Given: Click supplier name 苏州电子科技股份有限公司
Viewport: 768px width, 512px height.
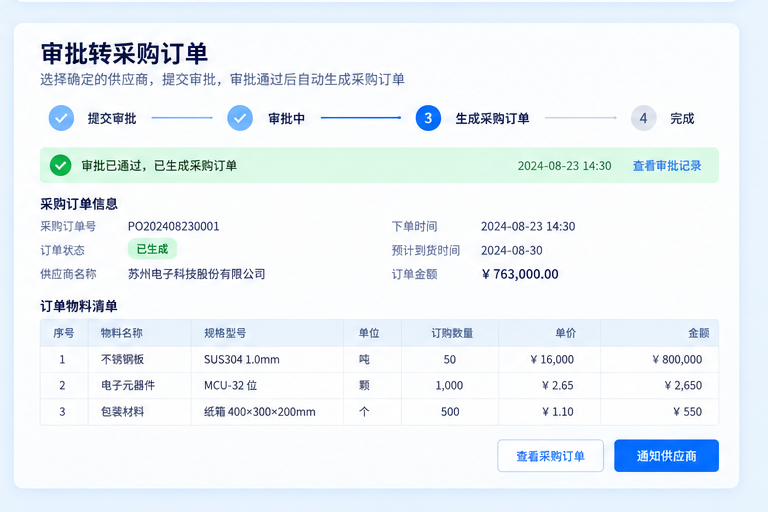Looking at the screenshot, I should (x=196, y=274).
